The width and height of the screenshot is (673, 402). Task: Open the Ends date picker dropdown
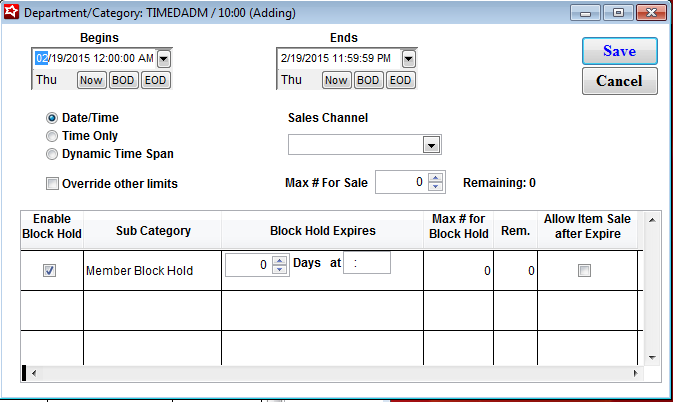click(x=409, y=59)
